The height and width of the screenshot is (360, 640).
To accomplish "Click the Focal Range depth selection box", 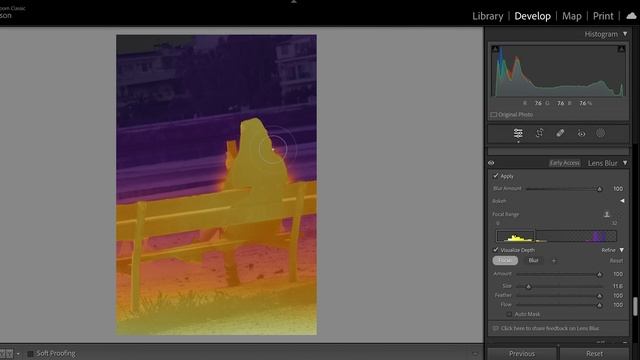I will click(515, 236).
